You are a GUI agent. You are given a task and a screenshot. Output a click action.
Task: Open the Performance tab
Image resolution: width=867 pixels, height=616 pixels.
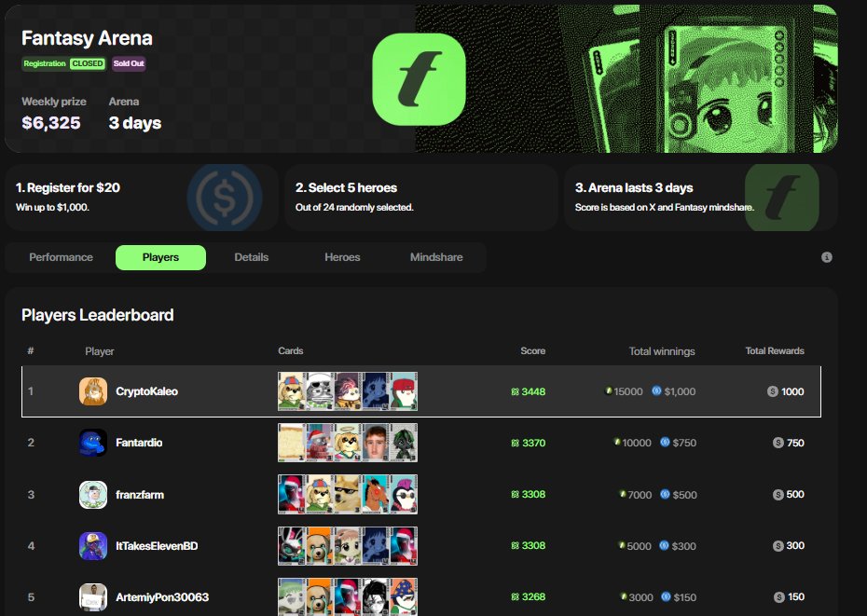click(x=61, y=257)
